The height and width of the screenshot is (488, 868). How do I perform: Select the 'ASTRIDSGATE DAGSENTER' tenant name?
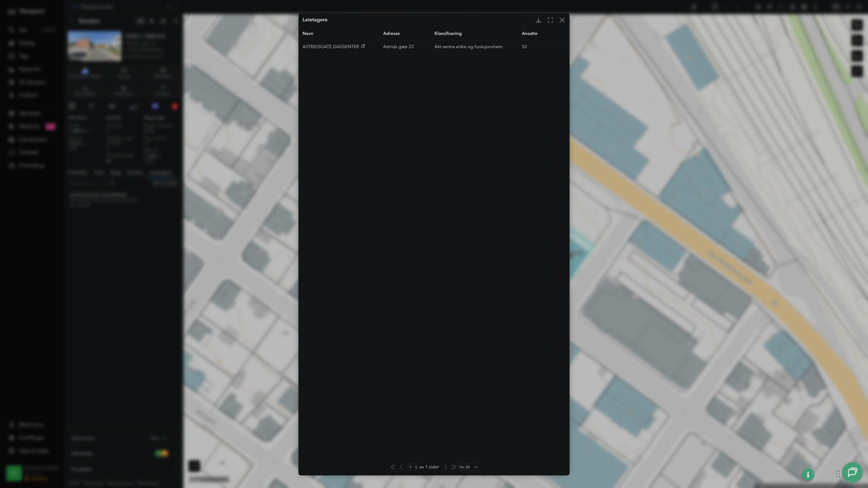pos(331,47)
